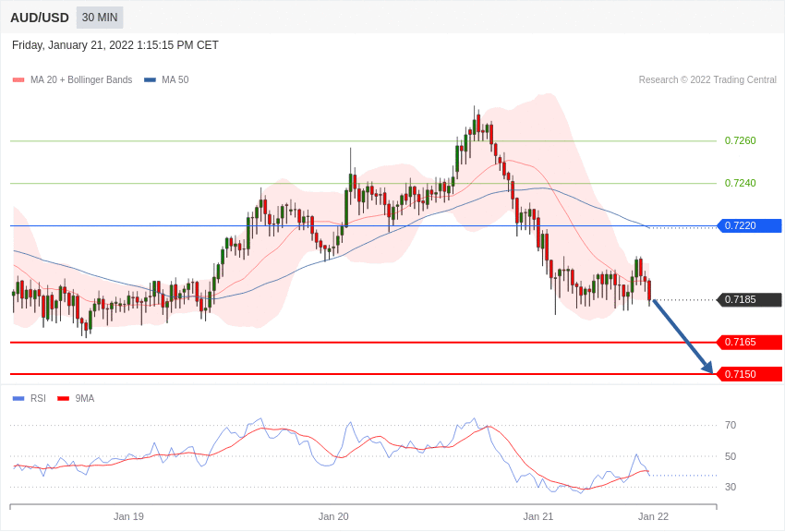Click the red 0.7165 target price tag
The width and height of the screenshot is (785, 532).
(750, 343)
